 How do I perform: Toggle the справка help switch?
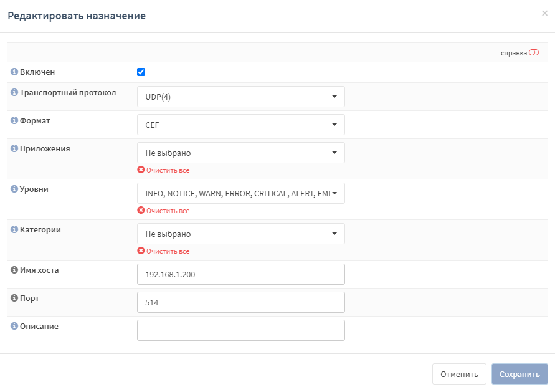[534, 53]
